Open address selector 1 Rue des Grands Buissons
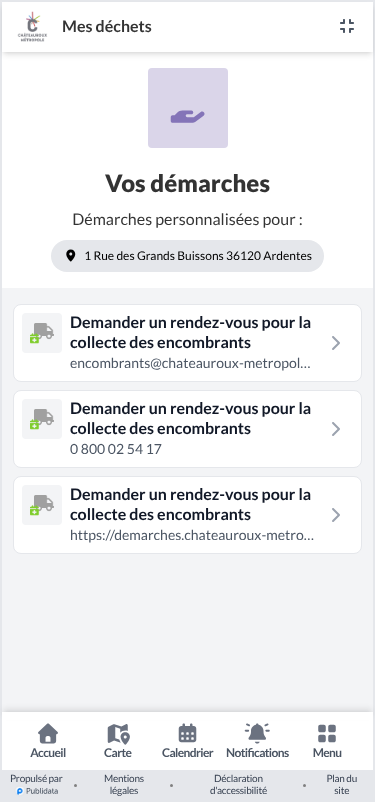Screen dimensions: 375x812 pyautogui.click(x=188, y=256)
